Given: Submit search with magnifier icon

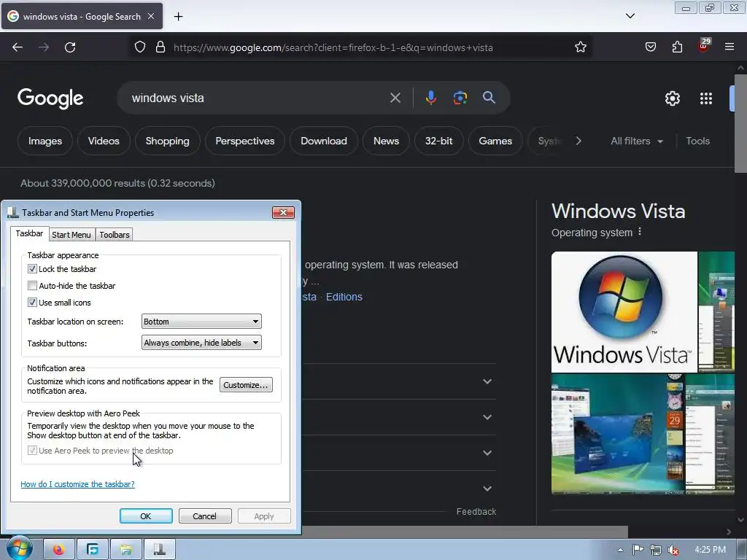Looking at the screenshot, I should (489, 98).
